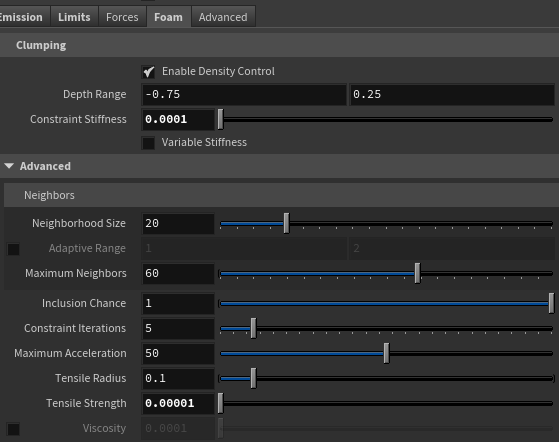Click the Inclusion Chance label
This screenshot has width=559, height=442.
[84, 303]
